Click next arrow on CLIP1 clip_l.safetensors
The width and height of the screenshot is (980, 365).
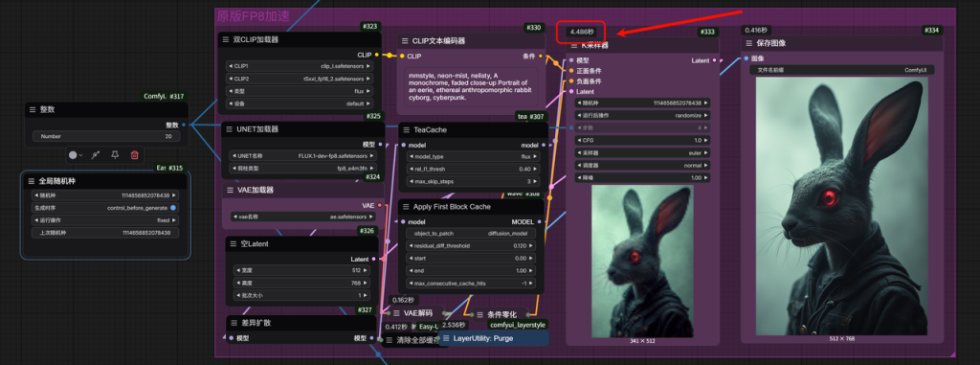[368, 66]
